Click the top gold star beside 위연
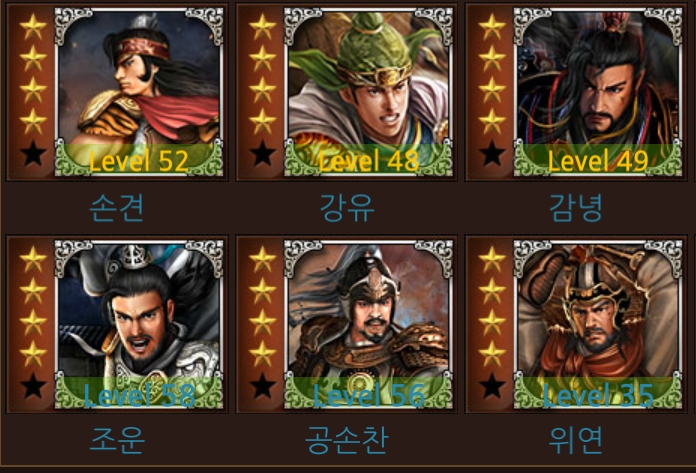This screenshot has width=696, height=473. pyautogui.click(x=492, y=259)
